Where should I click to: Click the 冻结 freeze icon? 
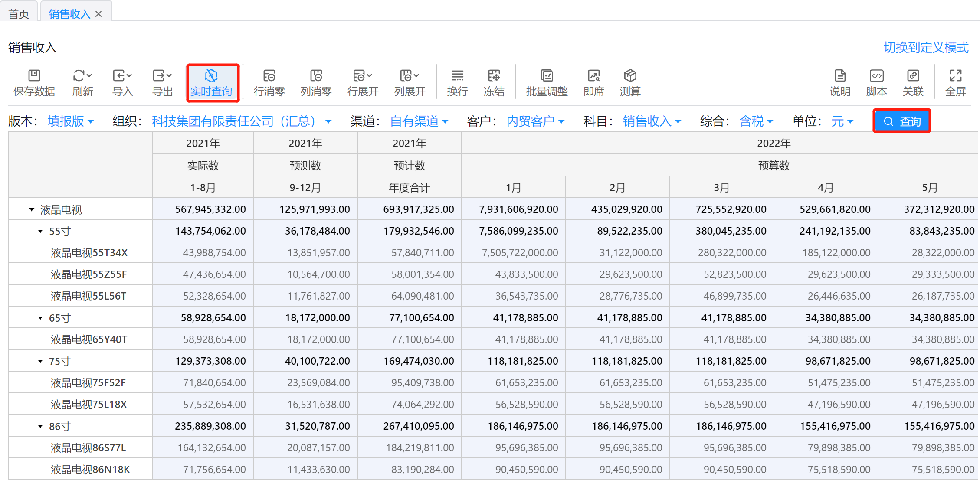[494, 76]
